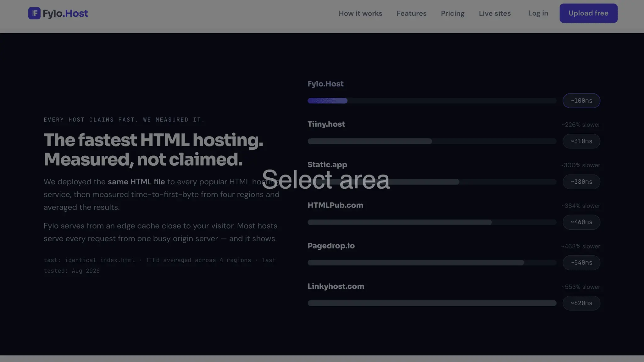Click the Log in link
The height and width of the screenshot is (362, 644).
(538, 13)
